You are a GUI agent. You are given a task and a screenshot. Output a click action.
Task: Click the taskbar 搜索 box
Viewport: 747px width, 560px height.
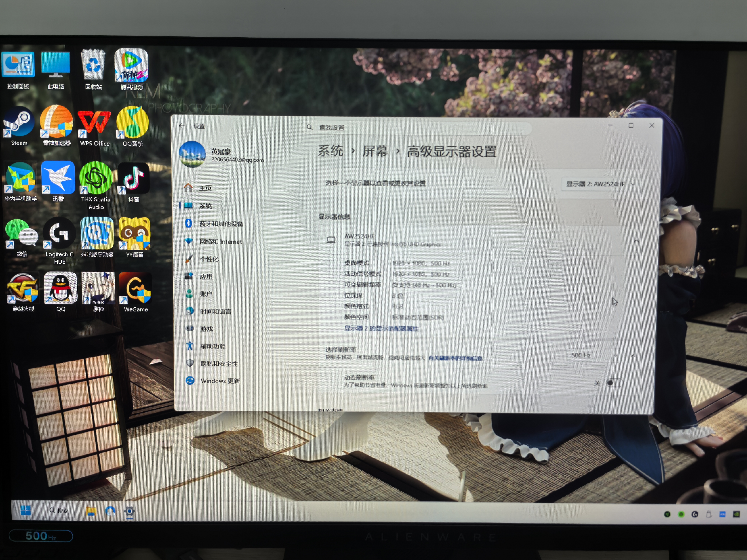(59, 510)
